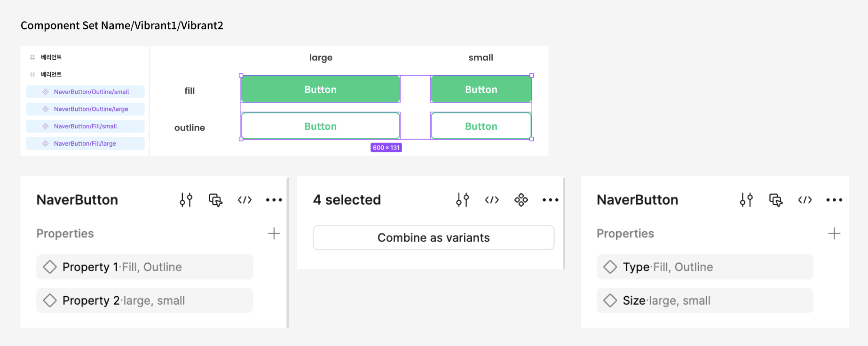Image resolution: width=868 pixels, height=346 pixels.
Task: Select NaverButton/Fill/large layer
Action: (x=85, y=143)
